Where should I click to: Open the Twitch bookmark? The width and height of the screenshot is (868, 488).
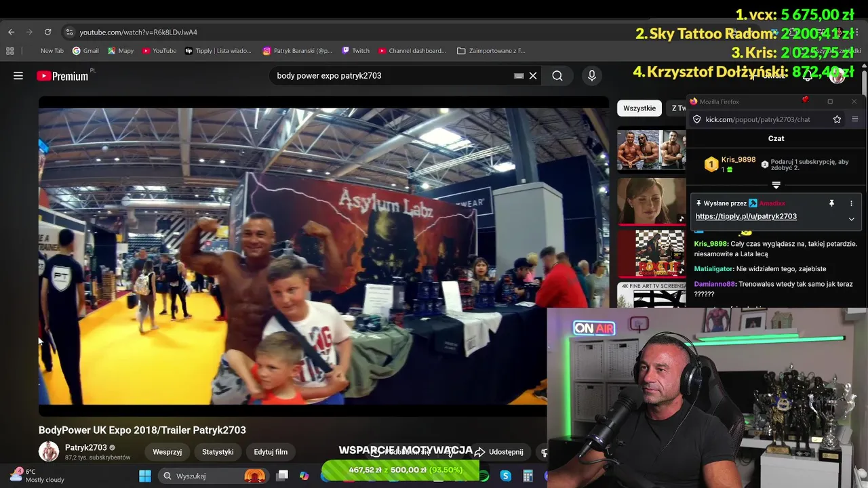(x=356, y=51)
